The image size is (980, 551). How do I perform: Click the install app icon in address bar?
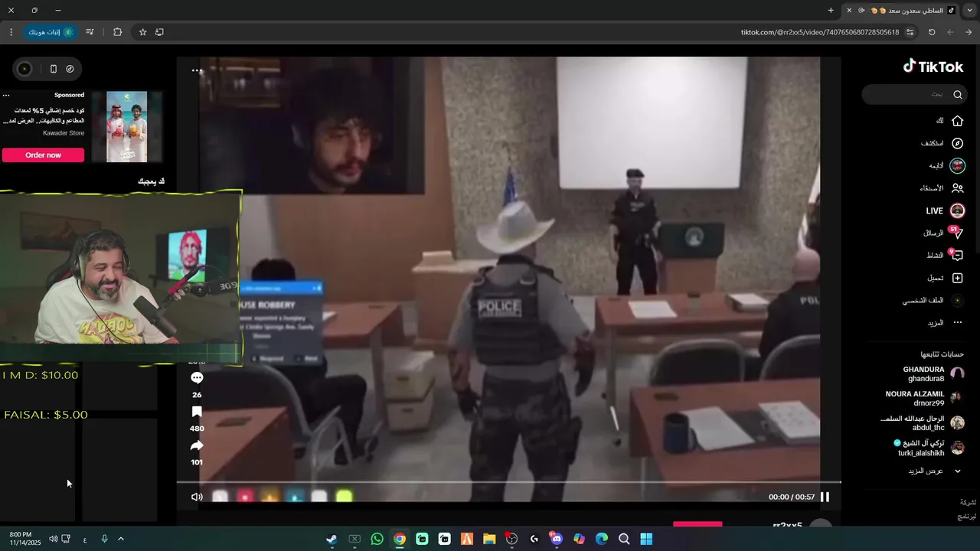point(159,32)
